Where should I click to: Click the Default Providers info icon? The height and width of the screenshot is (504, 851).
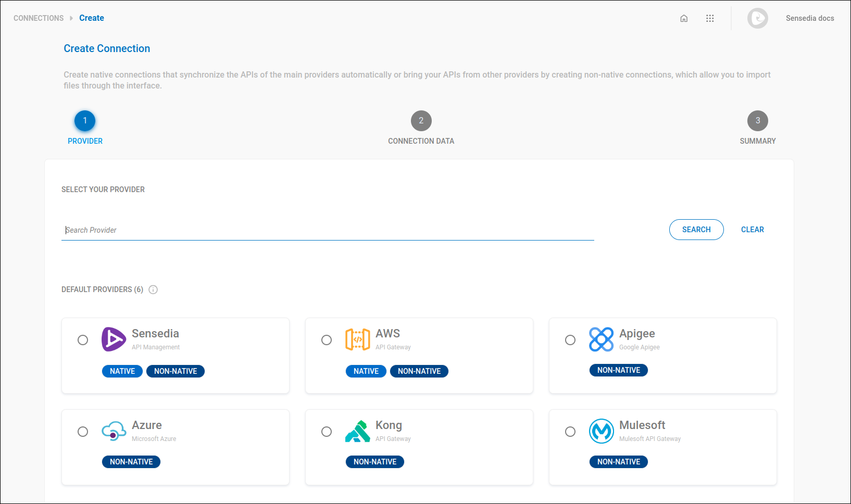coord(153,289)
